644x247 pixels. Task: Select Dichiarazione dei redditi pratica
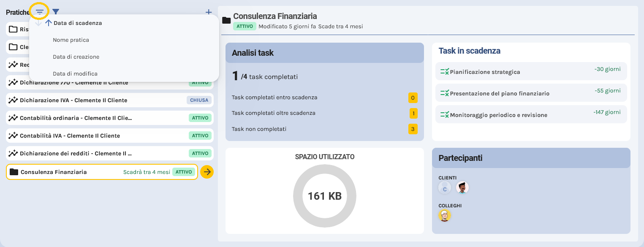click(x=76, y=154)
